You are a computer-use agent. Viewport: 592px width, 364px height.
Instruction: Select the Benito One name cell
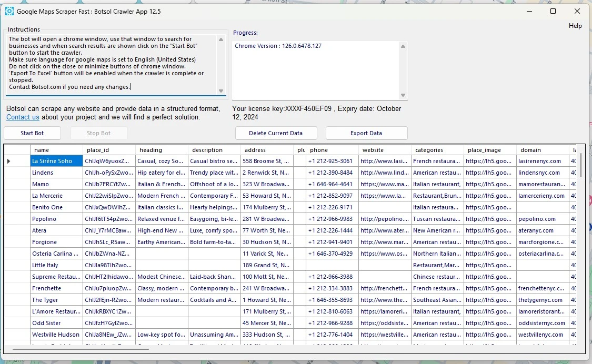tap(56, 207)
